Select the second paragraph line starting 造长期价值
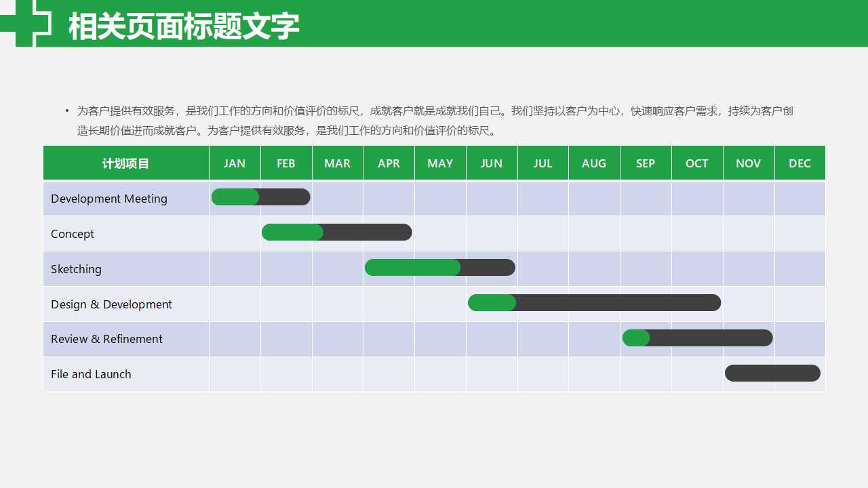Image resolution: width=868 pixels, height=488 pixels. click(x=288, y=131)
